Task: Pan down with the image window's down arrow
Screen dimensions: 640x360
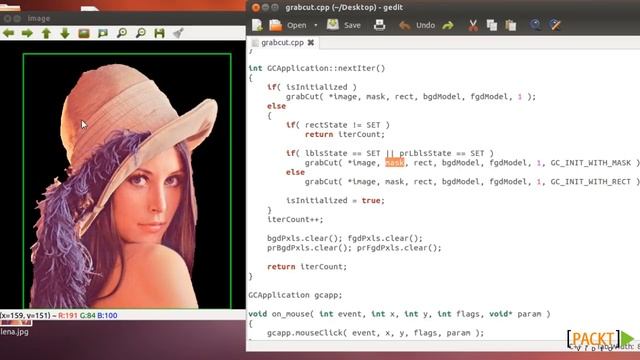Action: (65, 33)
